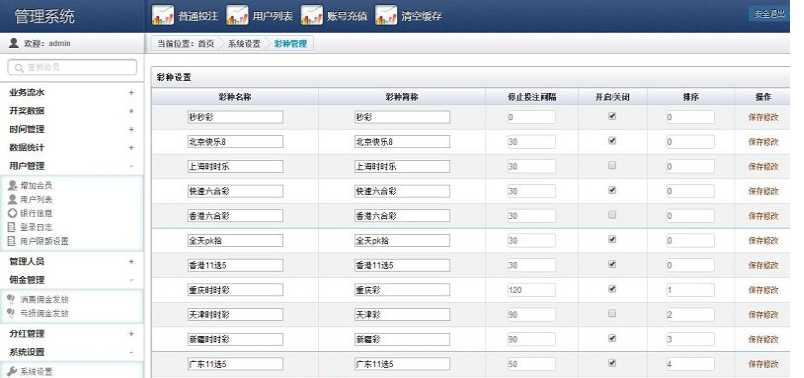Screen dimensions: 804x378
Task: Open the 普通投注 chart icon
Action: [x=163, y=15]
